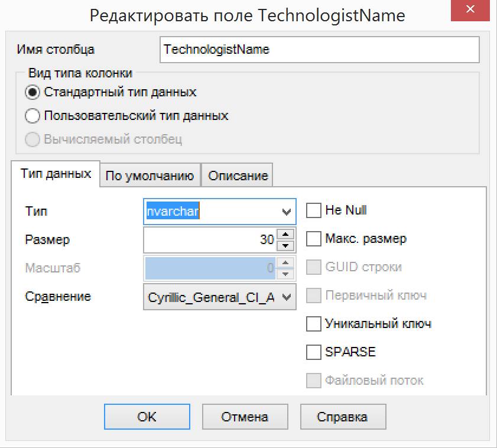This screenshot has height=448, width=497.
Task: Enable the 'Не Null' checkbox
Action: 314,210
